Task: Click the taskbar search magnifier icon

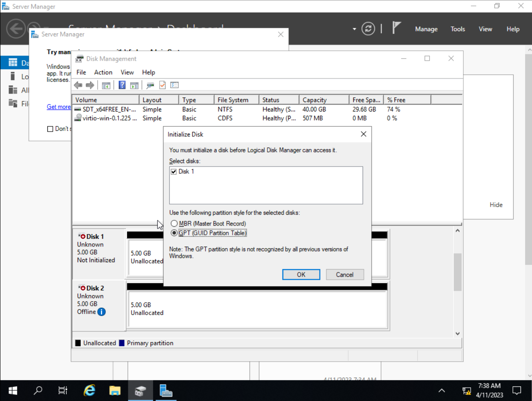Action: [x=38, y=390]
